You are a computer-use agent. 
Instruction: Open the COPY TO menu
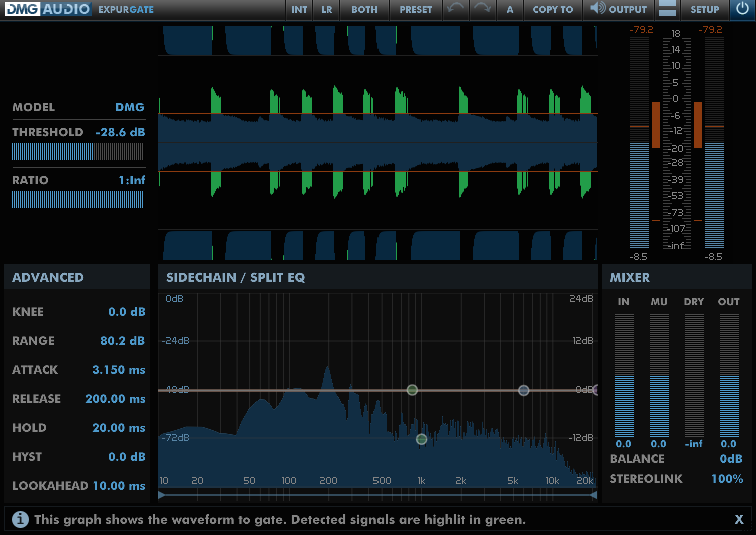552,10
